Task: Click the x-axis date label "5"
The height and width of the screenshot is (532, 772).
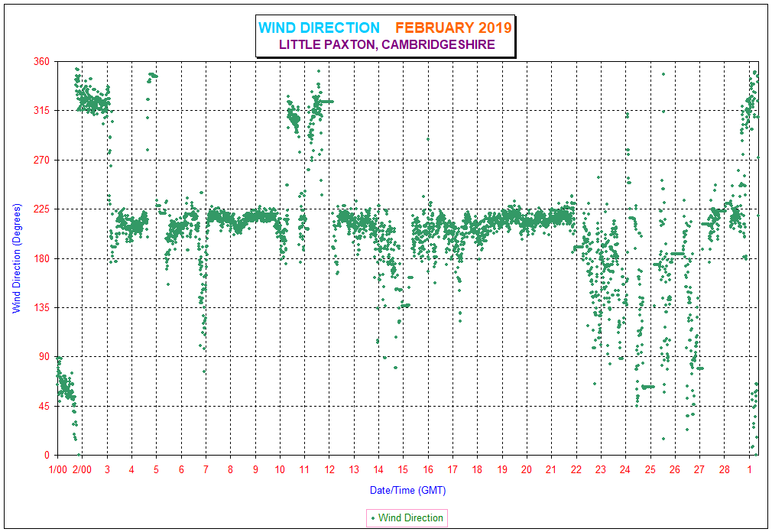Action: tap(157, 469)
